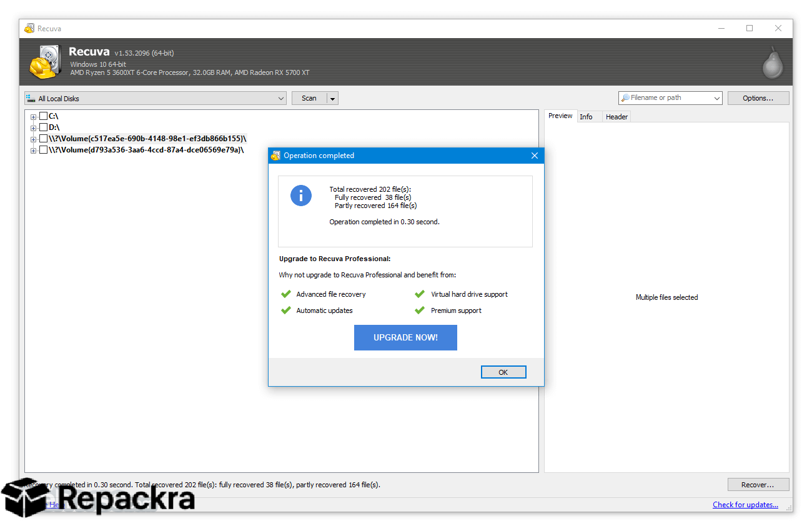Click 'Upgrade to Recuva Professional:' heading
This screenshot has width=812, height=531.
(x=335, y=259)
